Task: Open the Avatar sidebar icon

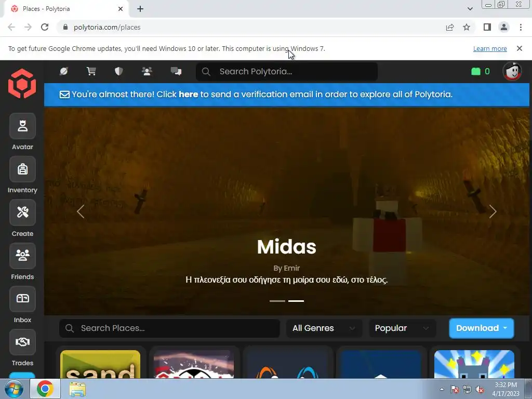Action: 22,126
